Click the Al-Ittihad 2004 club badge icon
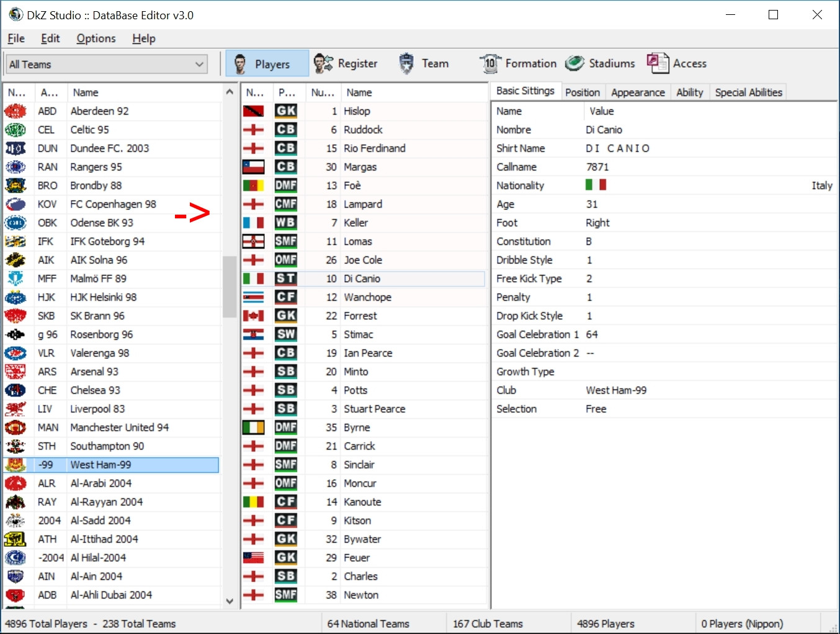The height and width of the screenshot is (634, 840). [16, 539]
